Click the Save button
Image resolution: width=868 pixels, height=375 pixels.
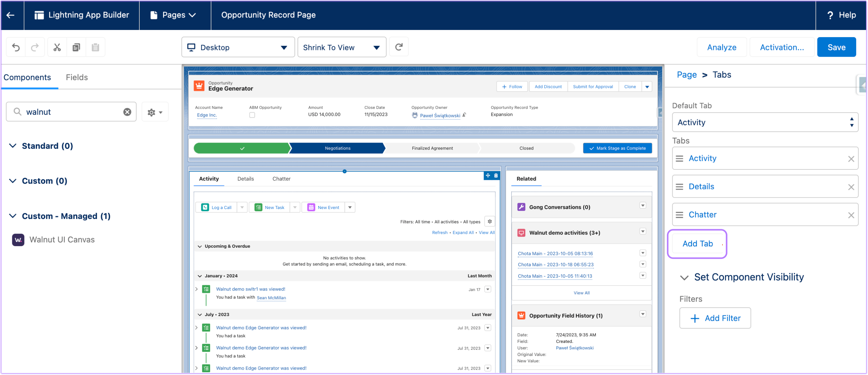(836, 47)
